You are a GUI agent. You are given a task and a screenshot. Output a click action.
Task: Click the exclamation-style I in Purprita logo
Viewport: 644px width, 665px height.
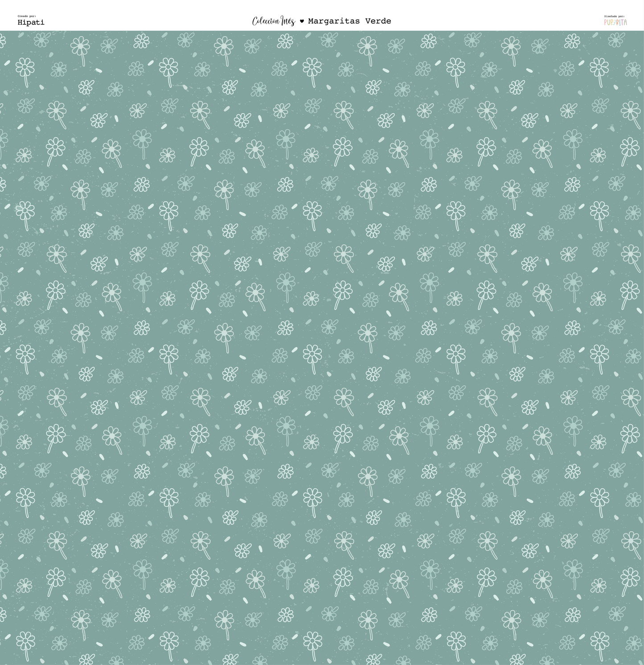(x=619, y=22)
